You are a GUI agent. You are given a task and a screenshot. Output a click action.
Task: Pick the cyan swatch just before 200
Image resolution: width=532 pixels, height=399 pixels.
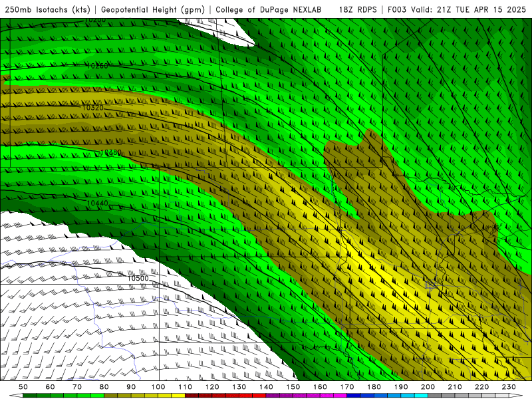[421, 396]
